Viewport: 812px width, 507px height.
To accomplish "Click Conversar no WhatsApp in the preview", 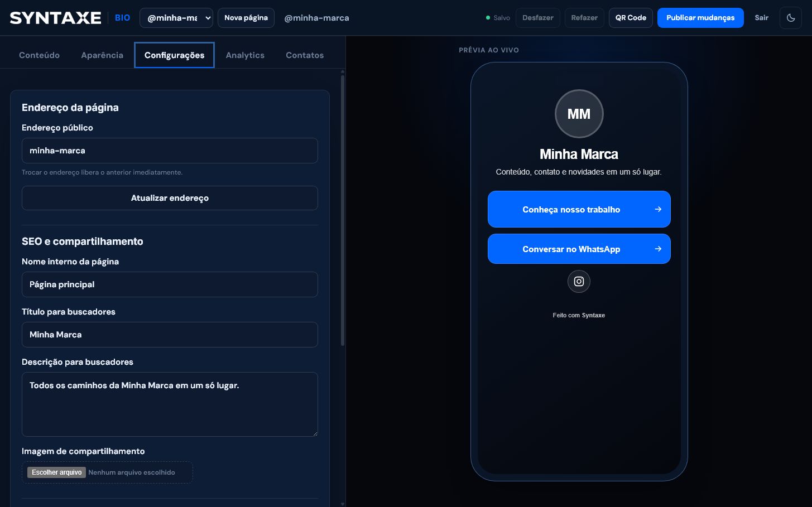I will pyautogui.click(x=579, y=249).
